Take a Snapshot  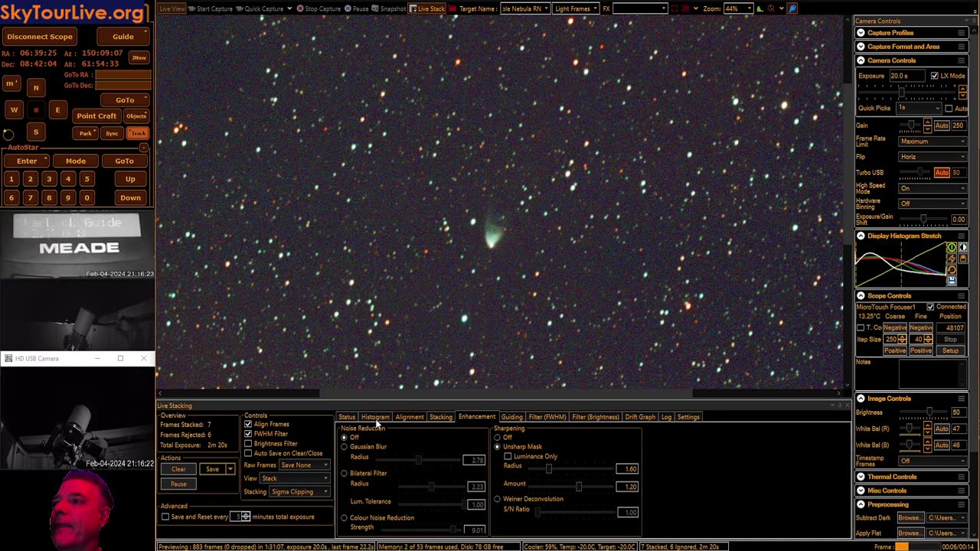coord(389,8)
